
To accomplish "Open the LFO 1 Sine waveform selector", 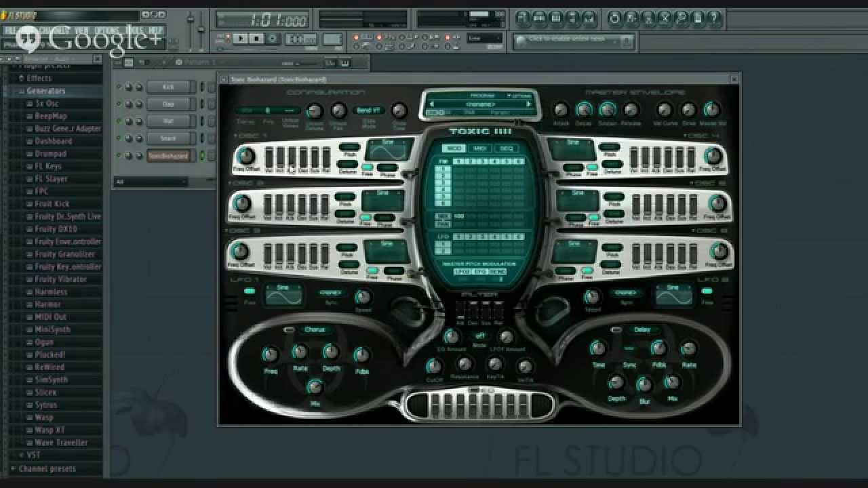I will click(283, 294).
